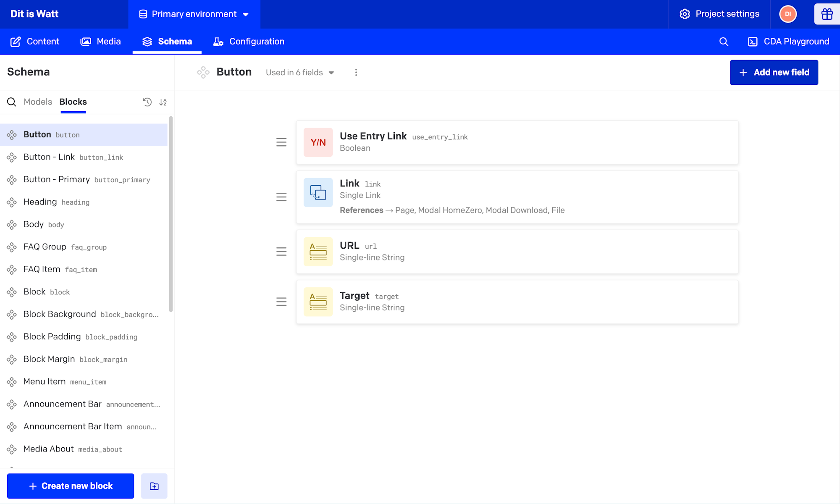Select the Announcement Bar Item block
Viewport: 840px width, 504px height.
[84, 427]
